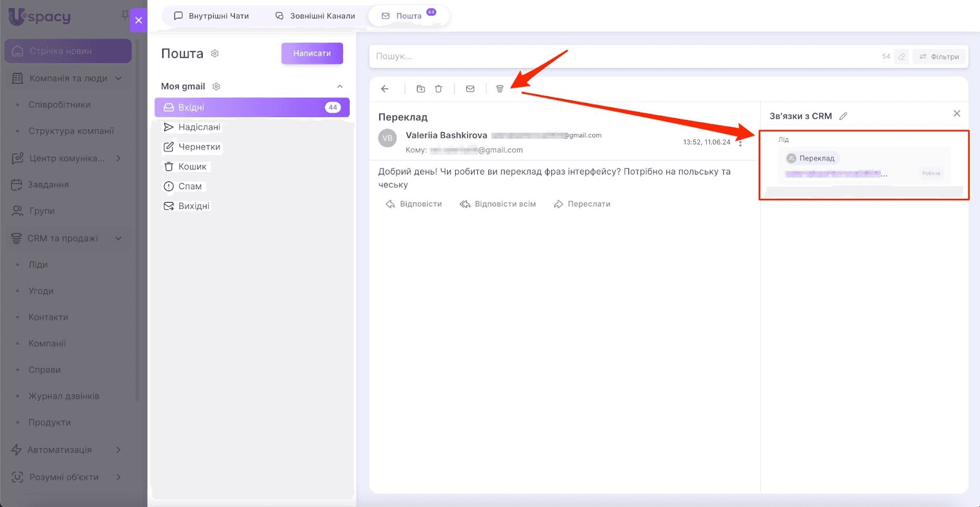The image size is (980, 507).
Task: Clear search with the eraser icon
Action: click(902, 56)
